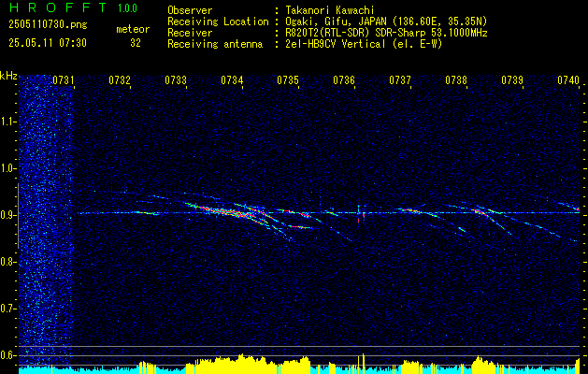Click the 0734 time marker
588x374 pixels.
(x=232, y=79)
